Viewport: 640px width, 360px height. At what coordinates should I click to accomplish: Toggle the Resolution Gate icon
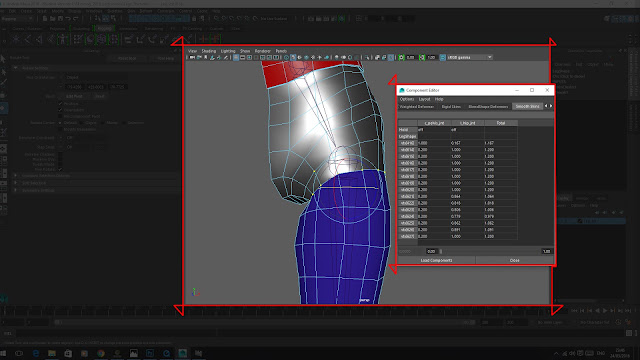pos(249,58)
